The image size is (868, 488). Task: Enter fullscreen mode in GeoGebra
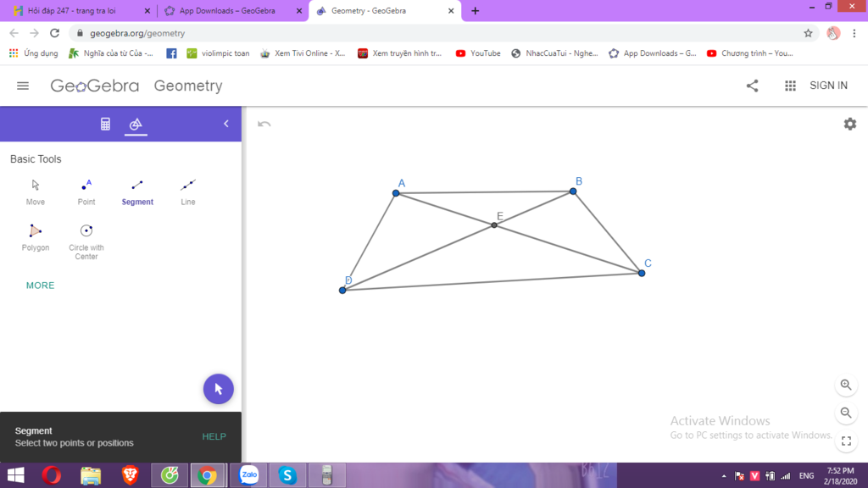[846, 441]
